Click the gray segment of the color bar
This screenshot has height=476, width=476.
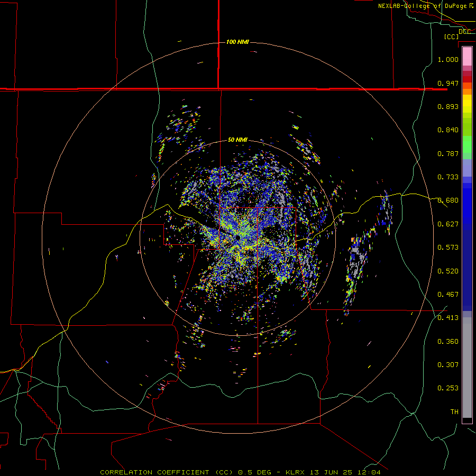(467, 368)
